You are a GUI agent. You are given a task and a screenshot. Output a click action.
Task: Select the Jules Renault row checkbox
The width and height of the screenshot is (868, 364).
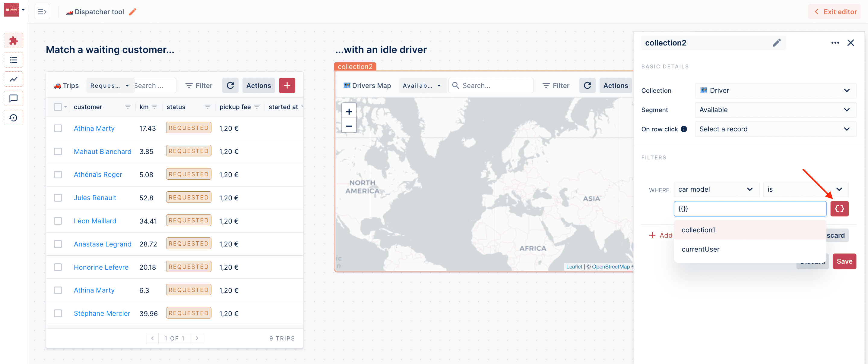pos(58,198)
